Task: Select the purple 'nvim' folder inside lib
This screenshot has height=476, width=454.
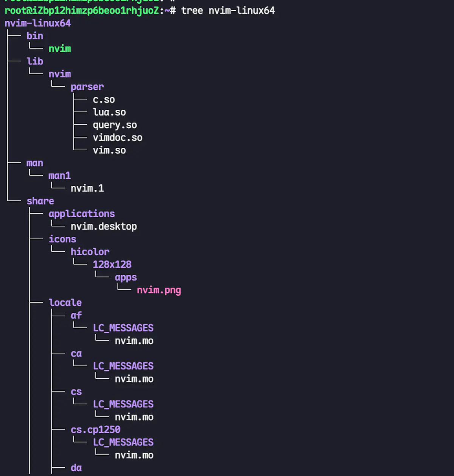Action: click(60, 74)
